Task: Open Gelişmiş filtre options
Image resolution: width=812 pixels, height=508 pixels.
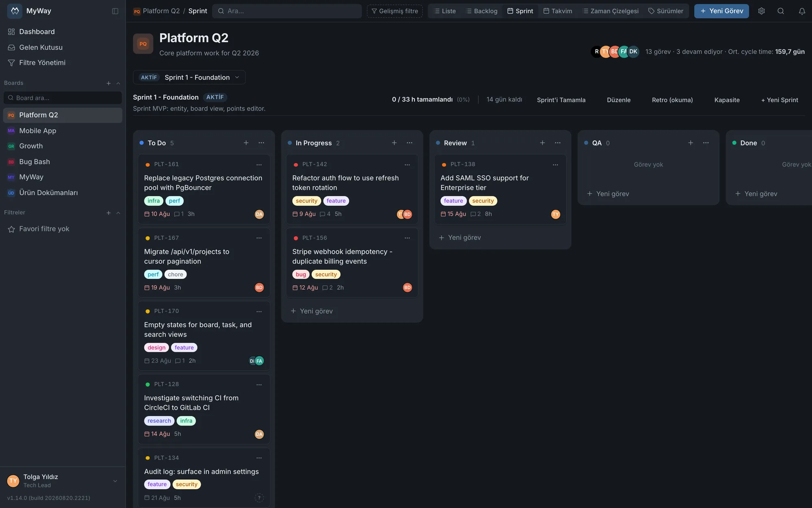Action: point(395,11)
